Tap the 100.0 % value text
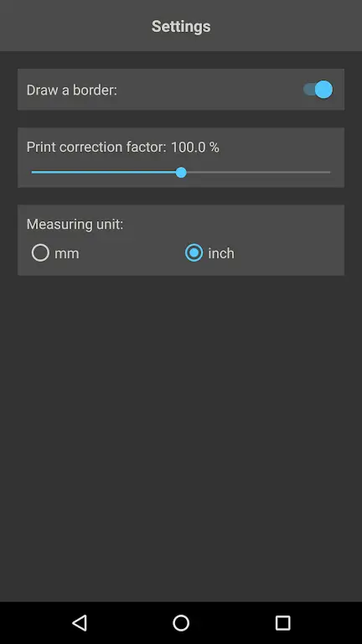Screen dimensions: 362x644 pos(195,147)
